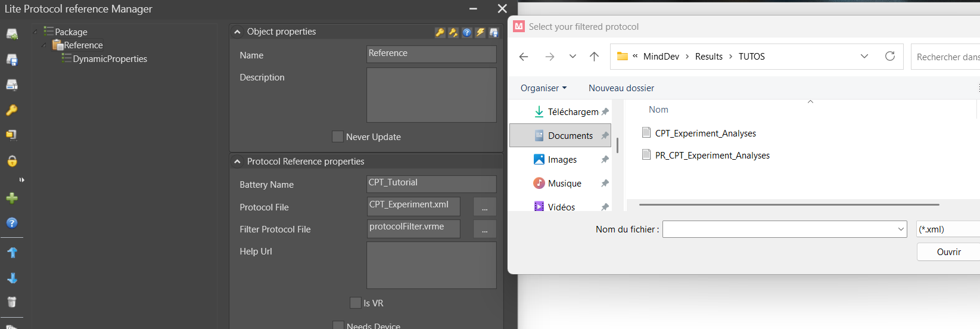Click the refresh button in file dialog
This screenshot has width=980, height=329.
(890, 56)
